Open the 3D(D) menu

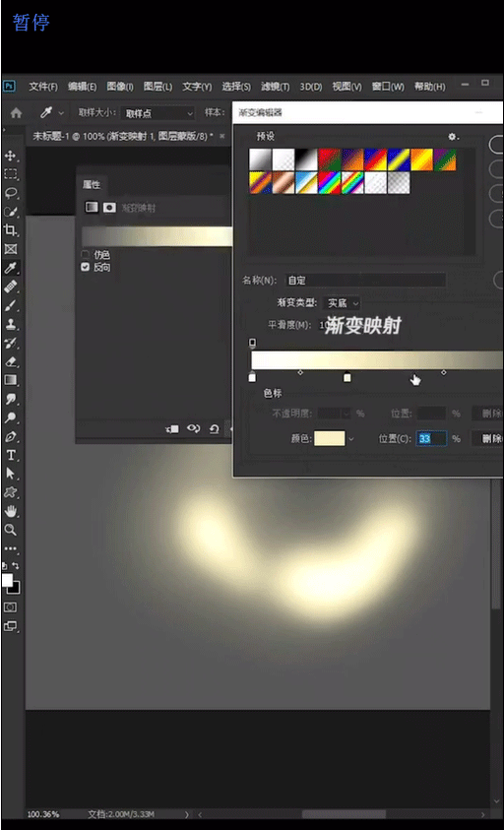311,87
